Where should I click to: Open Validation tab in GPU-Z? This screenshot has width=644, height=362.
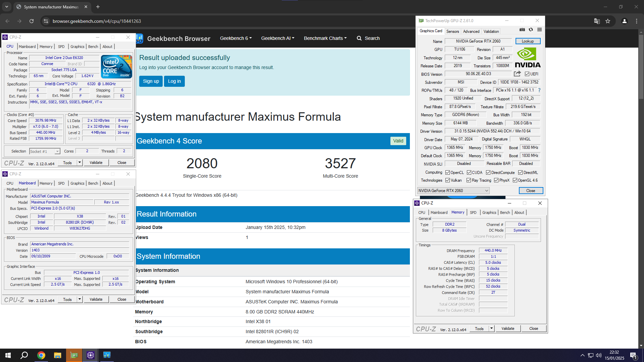[491, 31]
